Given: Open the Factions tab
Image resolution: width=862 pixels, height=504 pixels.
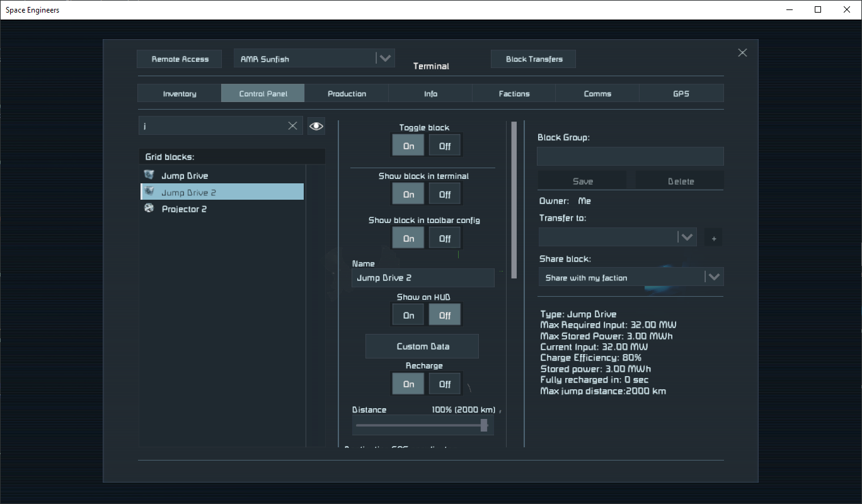Looking at the screenshot, I should pyautogui.click(x=514, y=93).
